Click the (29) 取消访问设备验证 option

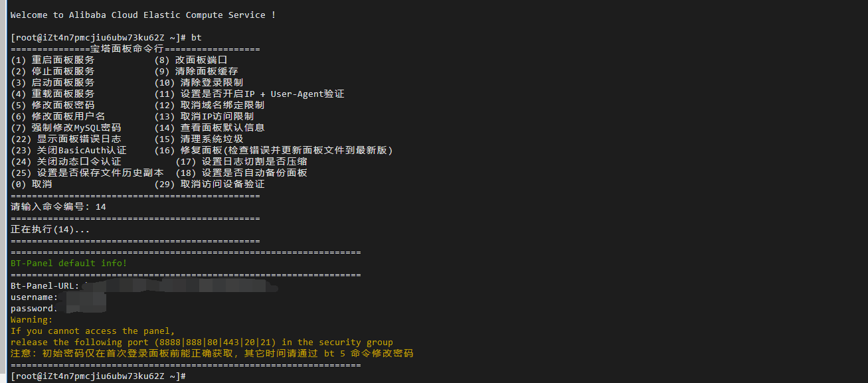point(209,184)
